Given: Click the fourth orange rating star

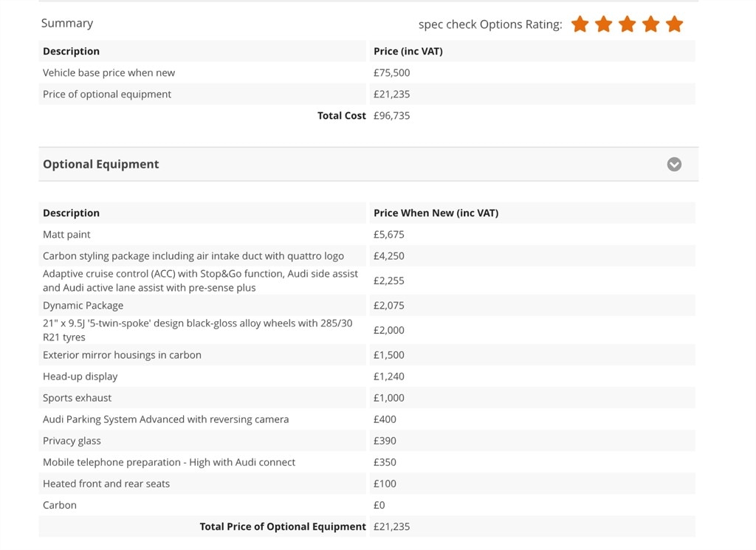Looking at the screenshot, I should point(650,24).
